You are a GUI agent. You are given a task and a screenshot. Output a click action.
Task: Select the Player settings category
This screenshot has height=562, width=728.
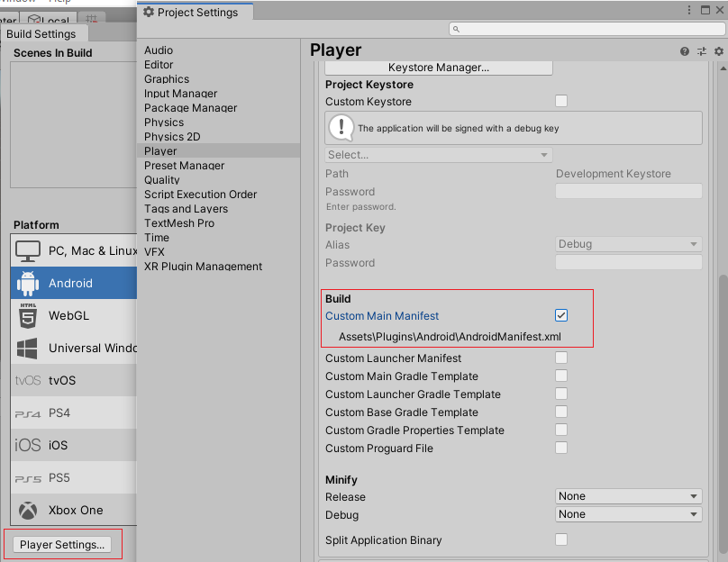(218, 150)
